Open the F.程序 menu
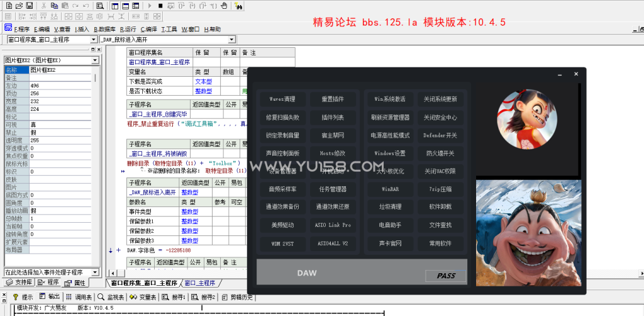This screenshot has width=644, height=316. click(x=22, y=29)
